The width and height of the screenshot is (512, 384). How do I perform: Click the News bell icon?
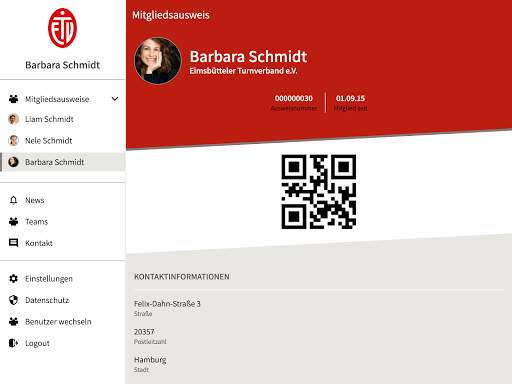(13, 200)
